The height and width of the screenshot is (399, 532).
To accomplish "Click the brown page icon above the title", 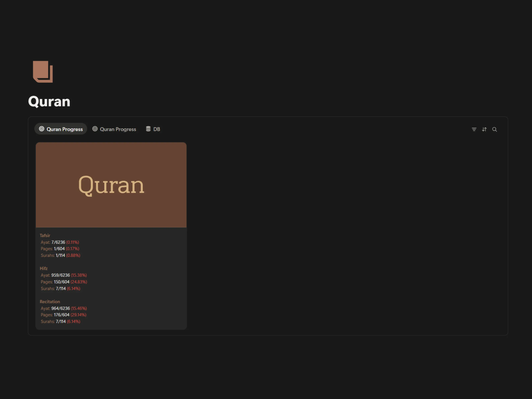I will pos(43,72).
